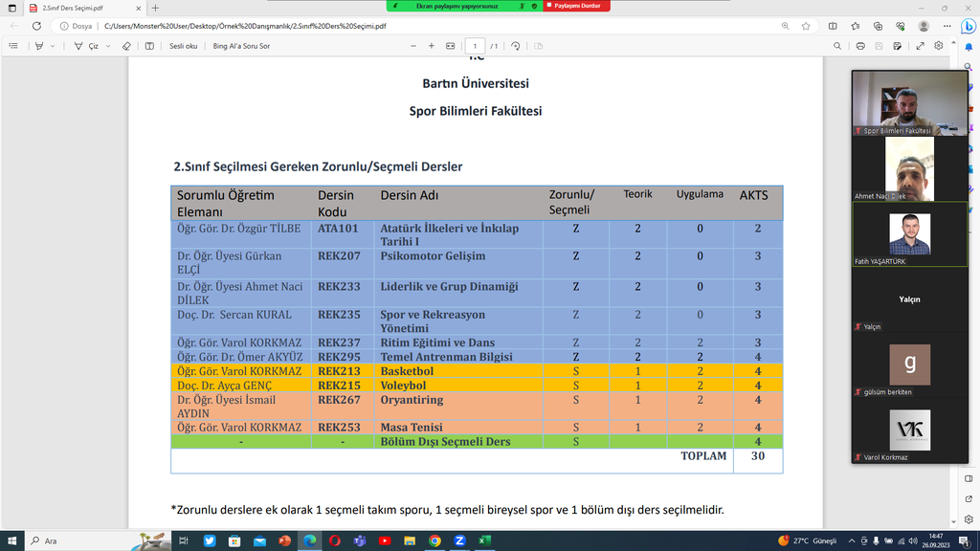Select the PDF eraser tool
This screenshot has width=980, height=551.
(126, 46)
